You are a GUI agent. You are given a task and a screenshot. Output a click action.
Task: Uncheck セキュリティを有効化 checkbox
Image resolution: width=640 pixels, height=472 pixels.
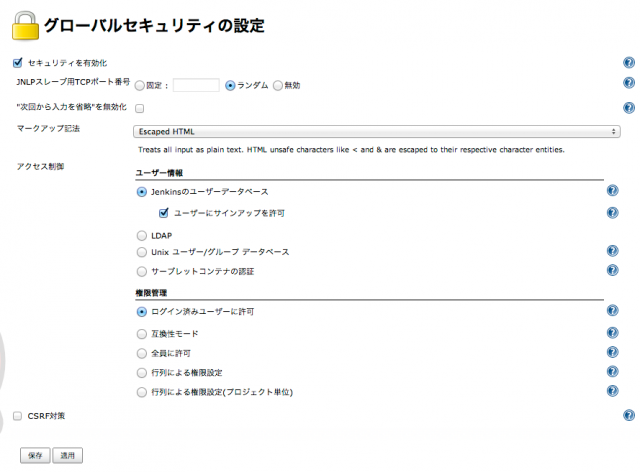pyautogui.click(x=18, y=62)
